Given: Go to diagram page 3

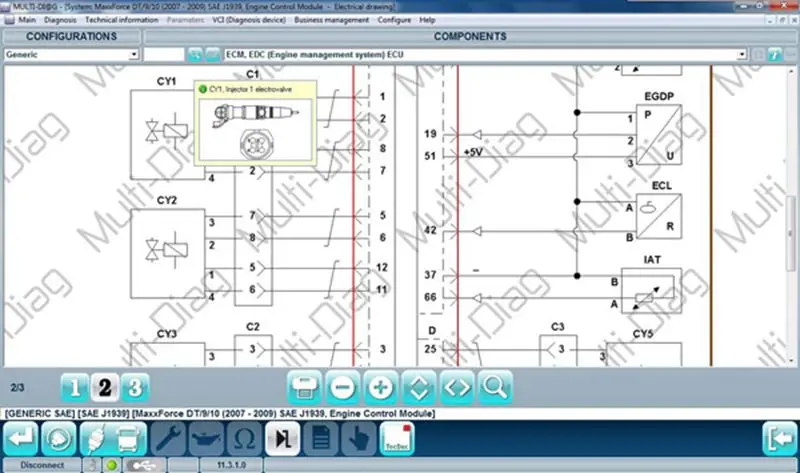Looking at the screenshot, I should [135, 388].
